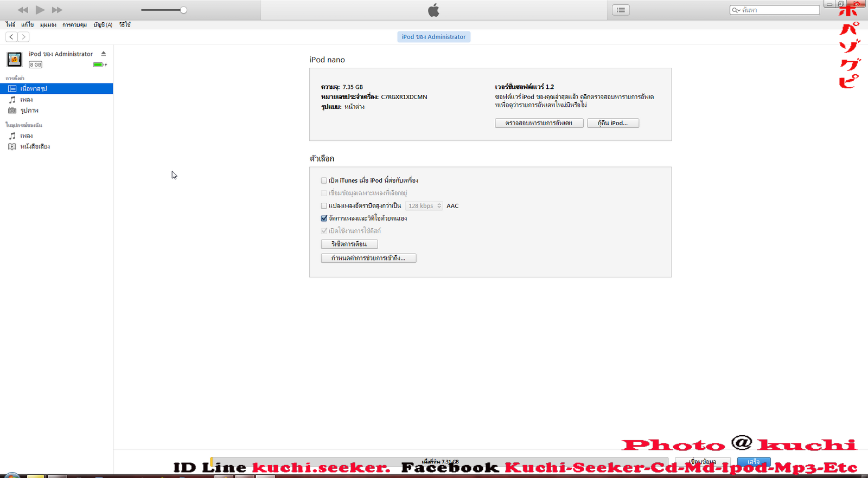The width and height of the screenshot is (868, 478).
Task: Open the list view button in the top bar
Action: (x=621, y=10)
